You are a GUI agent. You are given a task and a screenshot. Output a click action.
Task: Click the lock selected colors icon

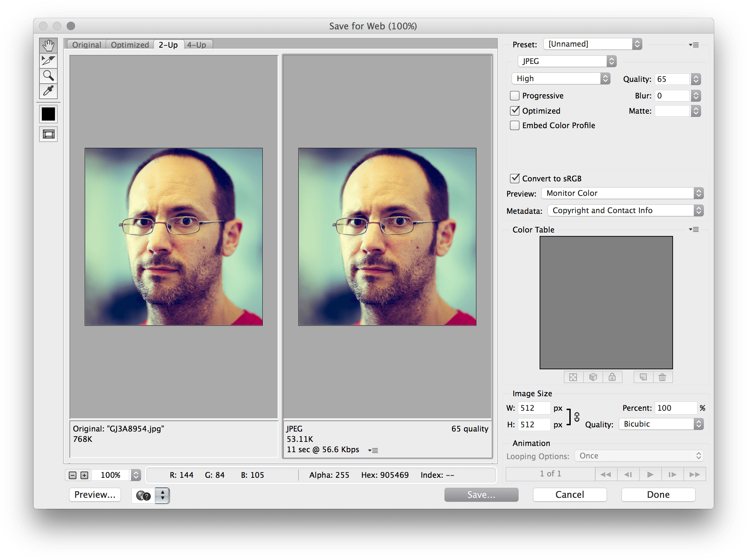tap(612, 377)
